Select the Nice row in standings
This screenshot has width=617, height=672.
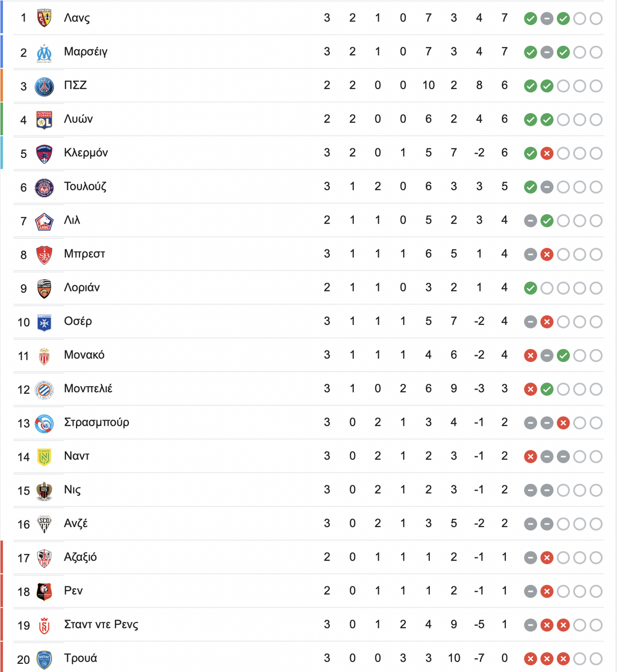click(308, 490)
